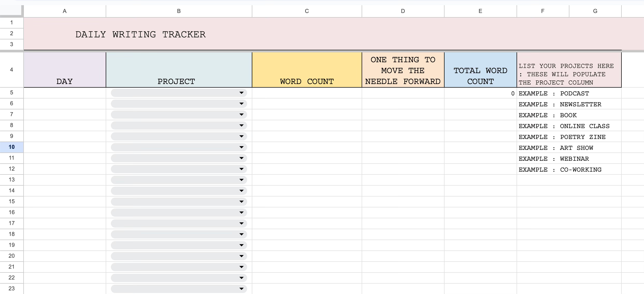The image size is (644, 294).
Task: Open the Project dropdown in row 23
Action: (x=241, y=289)
